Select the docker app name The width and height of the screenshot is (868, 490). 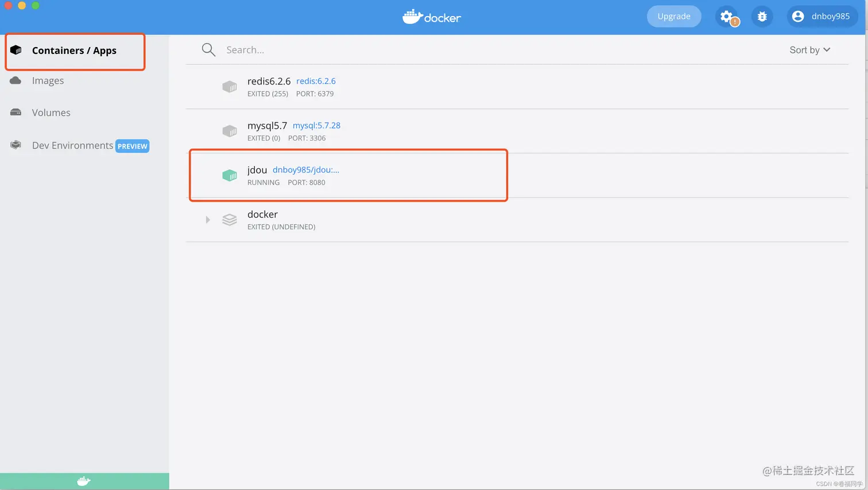click(262, 214)
